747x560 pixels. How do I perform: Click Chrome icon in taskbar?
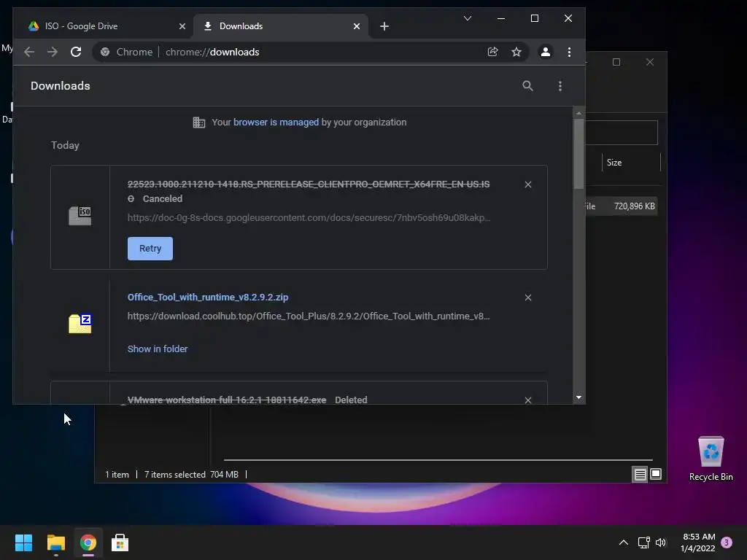pyautogui.click(x=88, y=542)
